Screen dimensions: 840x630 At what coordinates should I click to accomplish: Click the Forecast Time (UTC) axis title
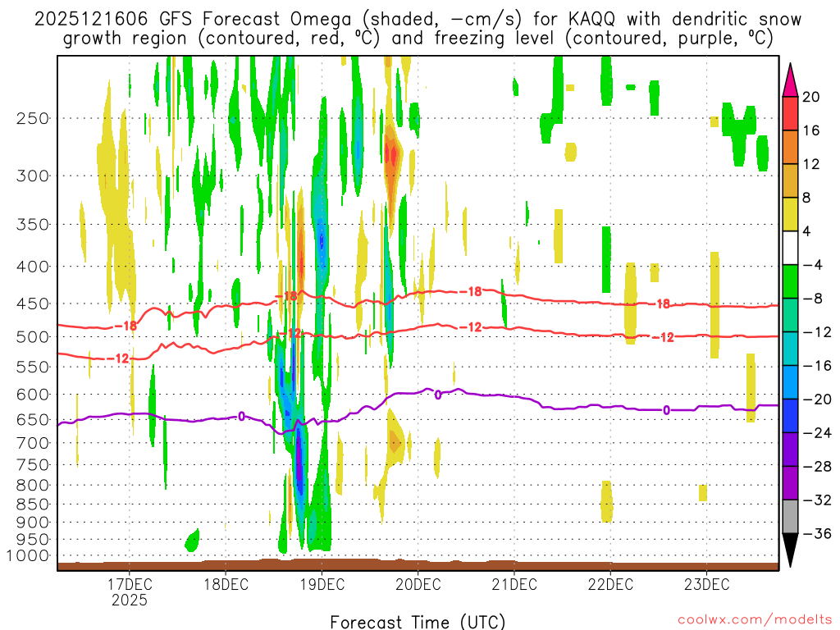point(418,623)
